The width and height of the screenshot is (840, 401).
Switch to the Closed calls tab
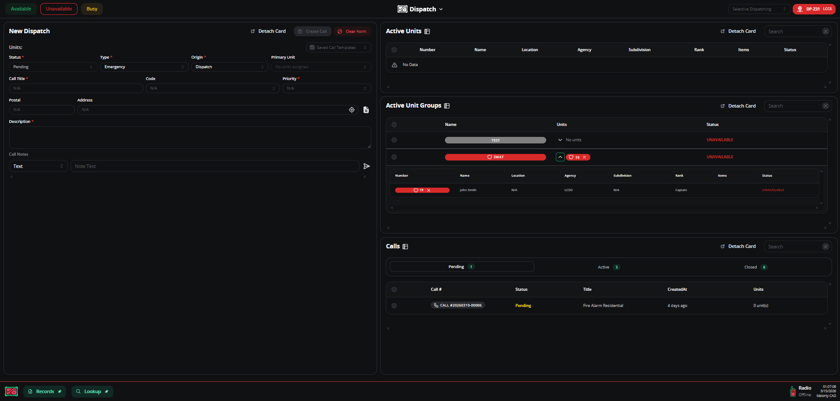[755, 267]
